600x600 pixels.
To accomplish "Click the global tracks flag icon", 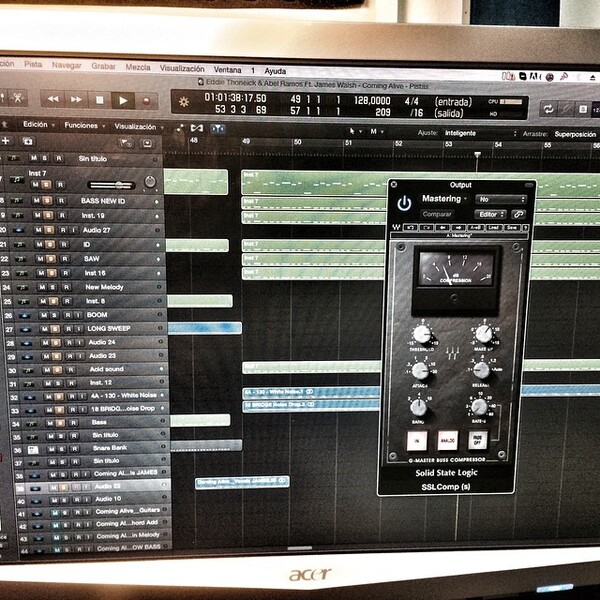I will (x=126, y=143).
